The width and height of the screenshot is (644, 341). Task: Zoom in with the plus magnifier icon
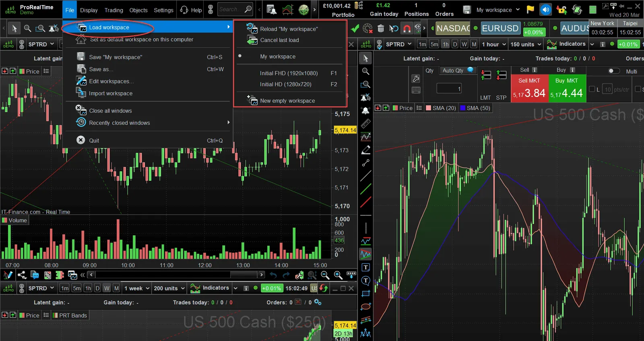338,275
